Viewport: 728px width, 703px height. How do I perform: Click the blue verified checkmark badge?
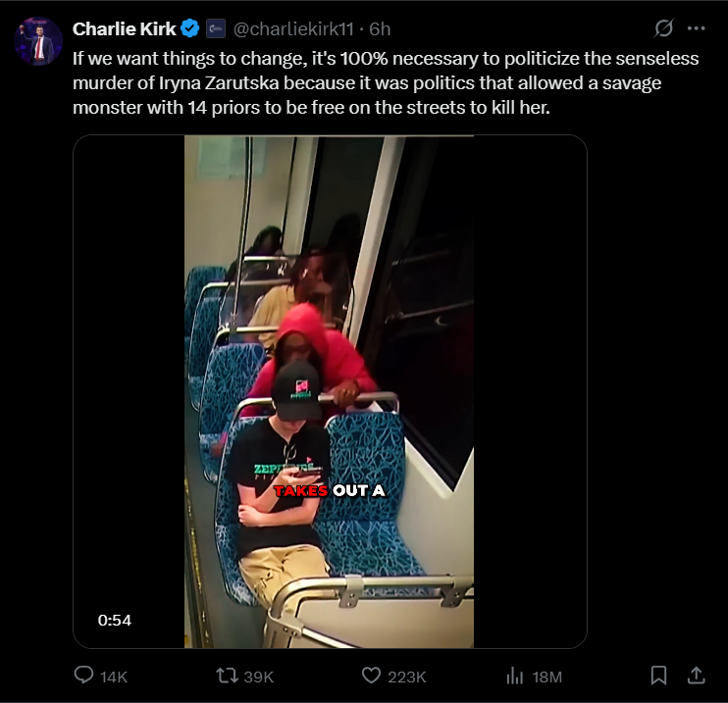[x=190, y=28]
